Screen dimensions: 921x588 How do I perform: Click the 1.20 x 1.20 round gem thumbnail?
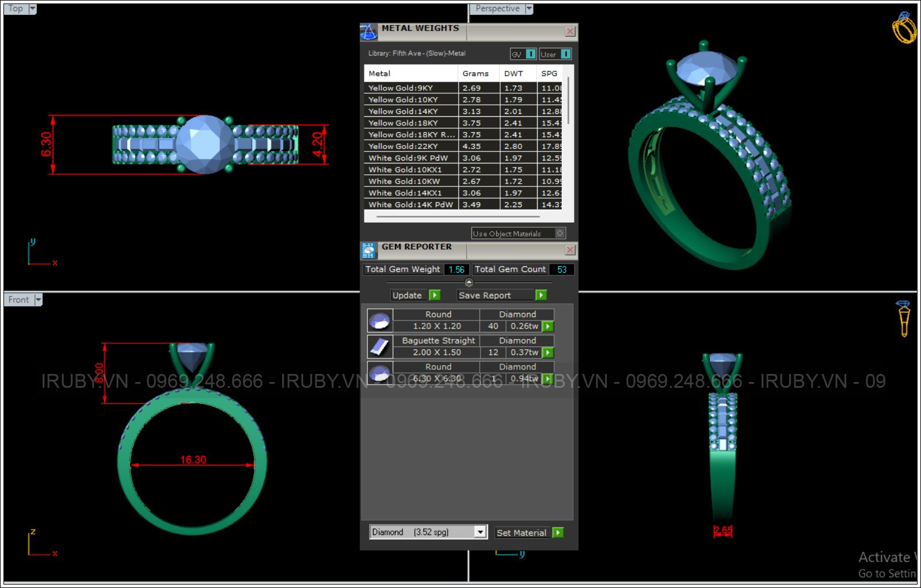pos(380,320)
